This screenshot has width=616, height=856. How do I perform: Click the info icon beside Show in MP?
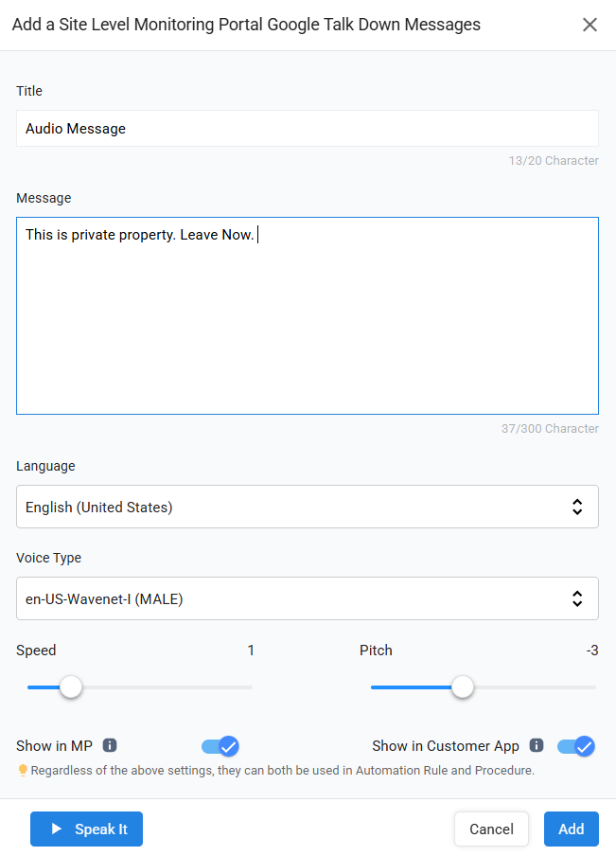110,745
